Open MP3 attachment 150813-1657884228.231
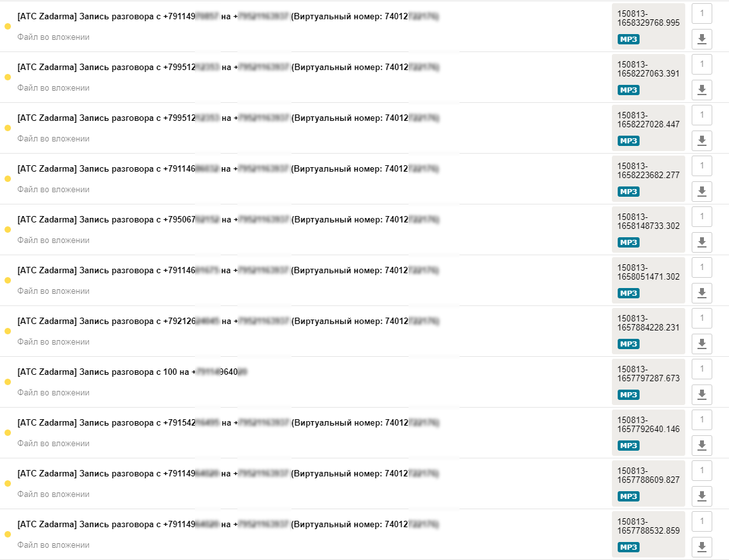 pos(648,331)
